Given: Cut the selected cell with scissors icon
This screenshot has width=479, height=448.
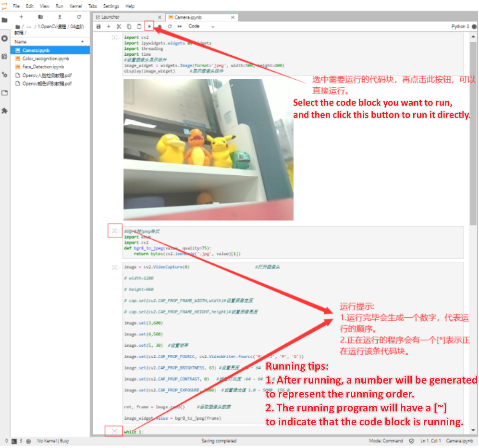Looking at the screenshot, I should click(x=119, y=26).
